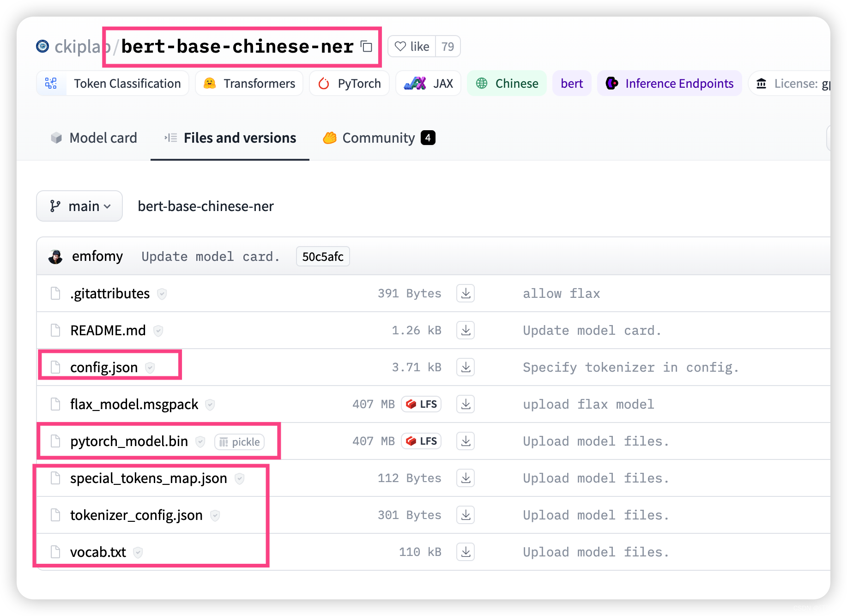Download flax_model.msgpack via download icon
Image resolution: width=847 pixels, height=616 pixels.
click(x=466, y=404)
